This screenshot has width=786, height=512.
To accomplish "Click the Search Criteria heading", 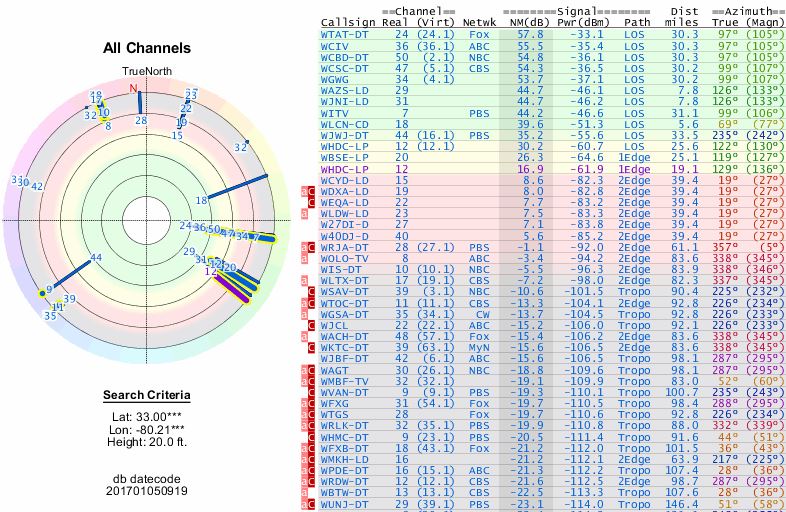I will [x=147, y=396].
